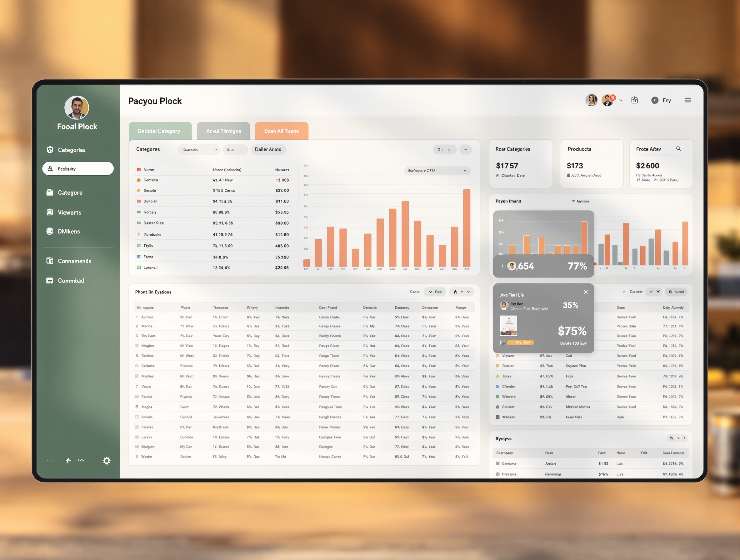Image resolution: width=740 pixels, height=560 pixels.
Task: Switch to the Detiidal Category tab
Action: coord(160,131)
